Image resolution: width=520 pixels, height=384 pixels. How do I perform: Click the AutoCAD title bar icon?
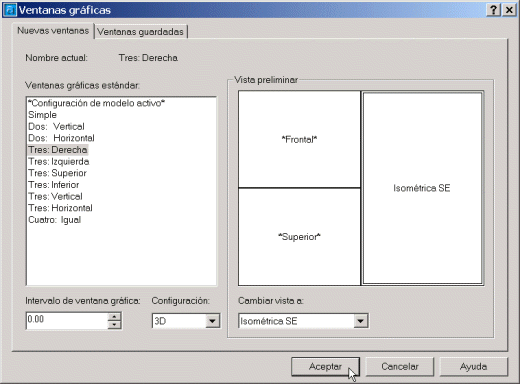click(x=10, y=10)
